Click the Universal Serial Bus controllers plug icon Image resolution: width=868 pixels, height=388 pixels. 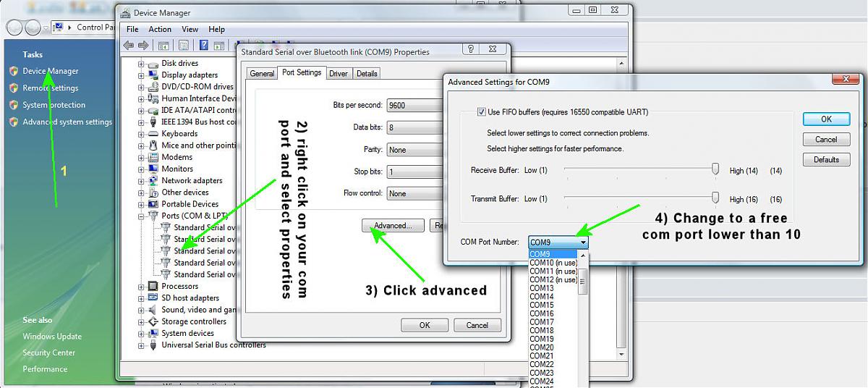point(153,345)
